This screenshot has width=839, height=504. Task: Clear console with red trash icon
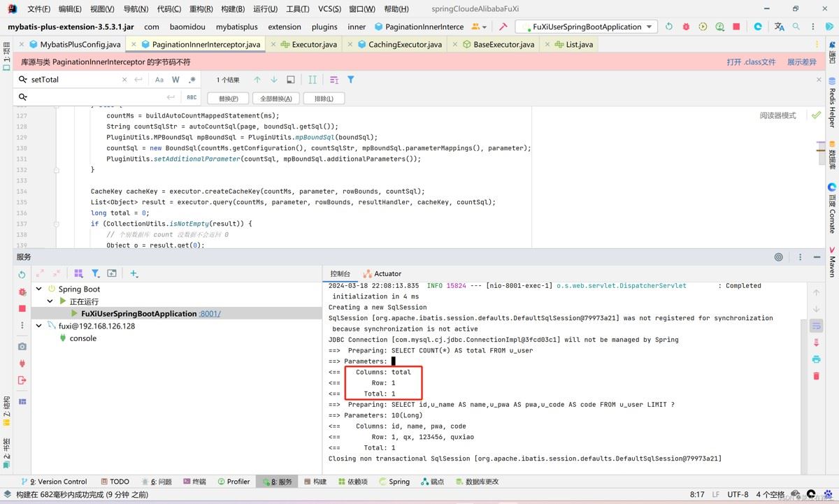click(x=816, y=376)
